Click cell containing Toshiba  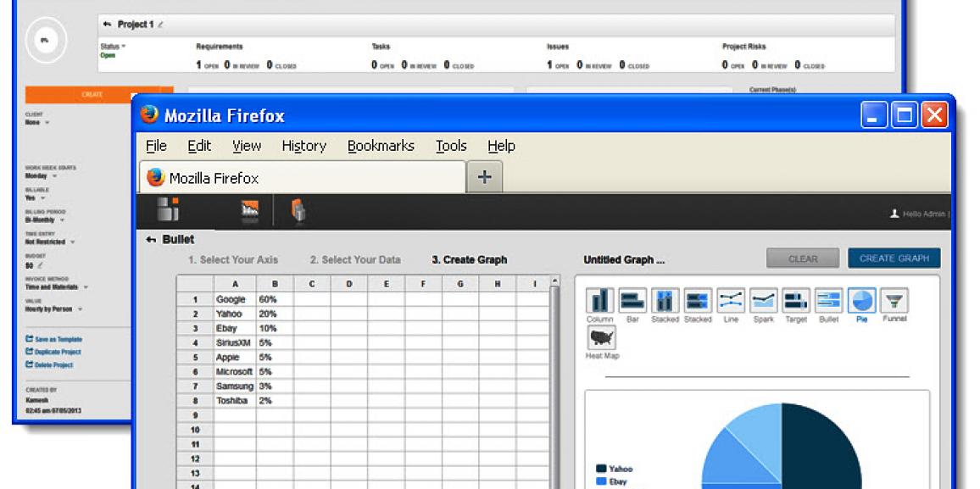tap(234, 401)
